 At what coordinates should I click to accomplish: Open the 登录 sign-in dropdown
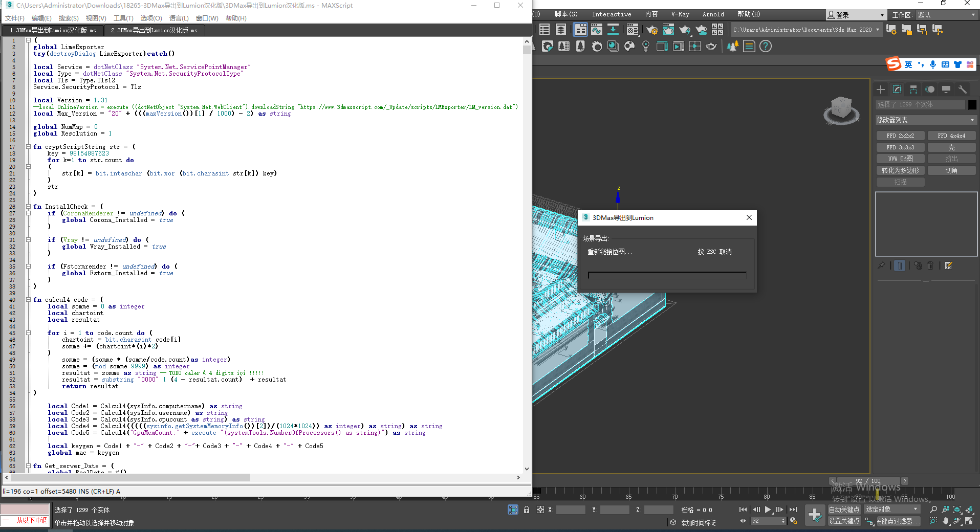tap(856, 15)
